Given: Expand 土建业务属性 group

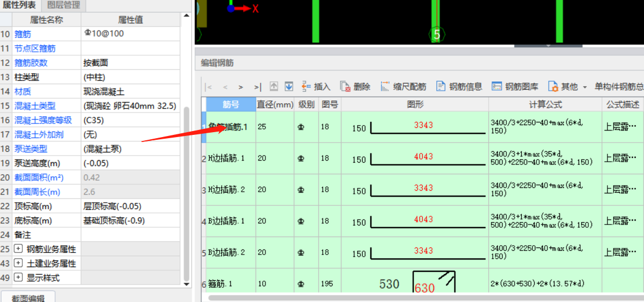Looking at the screenshot, I should 17,263.
